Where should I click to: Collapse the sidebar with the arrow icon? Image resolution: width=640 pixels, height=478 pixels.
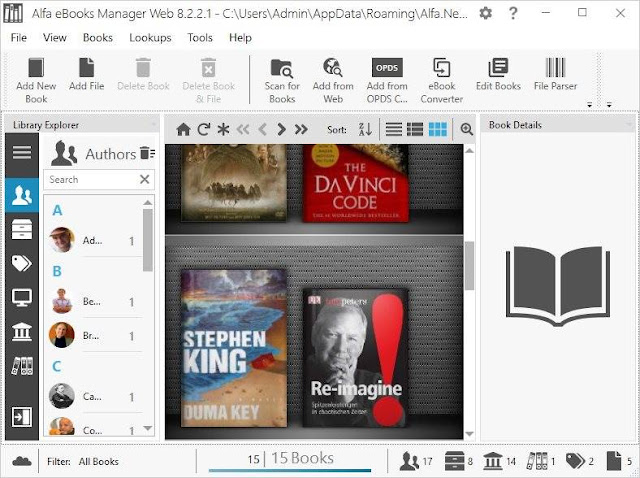22,417
